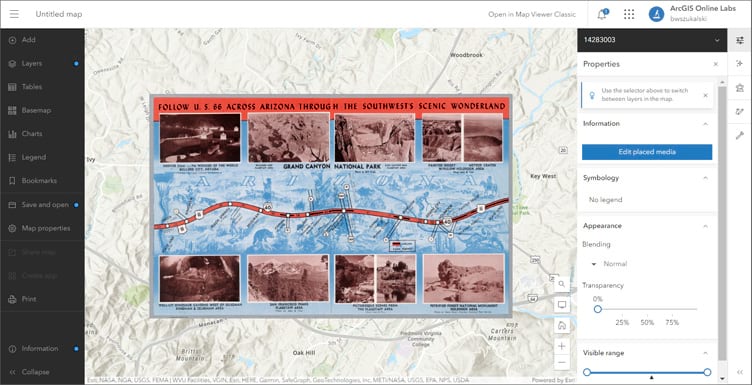Click Edit placed media button
The image size is (752, 385).
(x=647, y=152)
